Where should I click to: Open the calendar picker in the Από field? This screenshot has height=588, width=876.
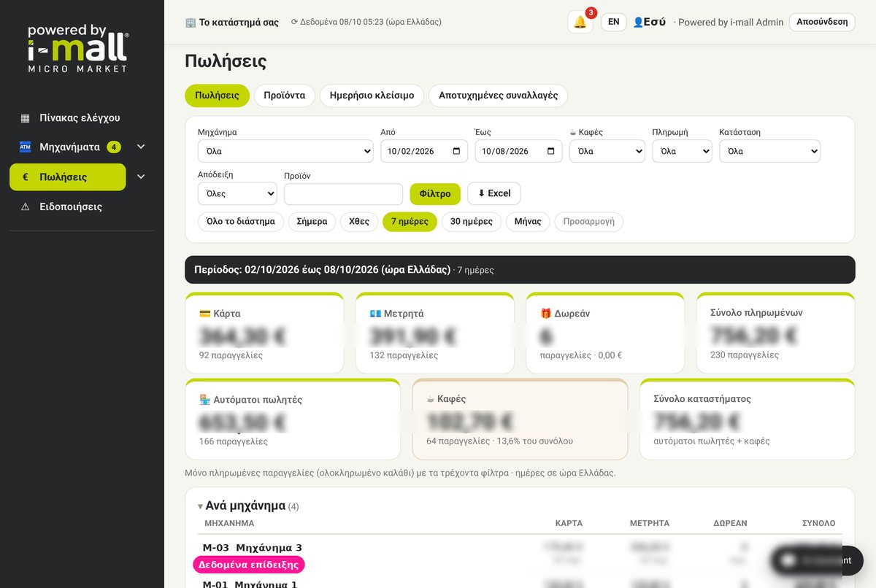tap(456, 151)
